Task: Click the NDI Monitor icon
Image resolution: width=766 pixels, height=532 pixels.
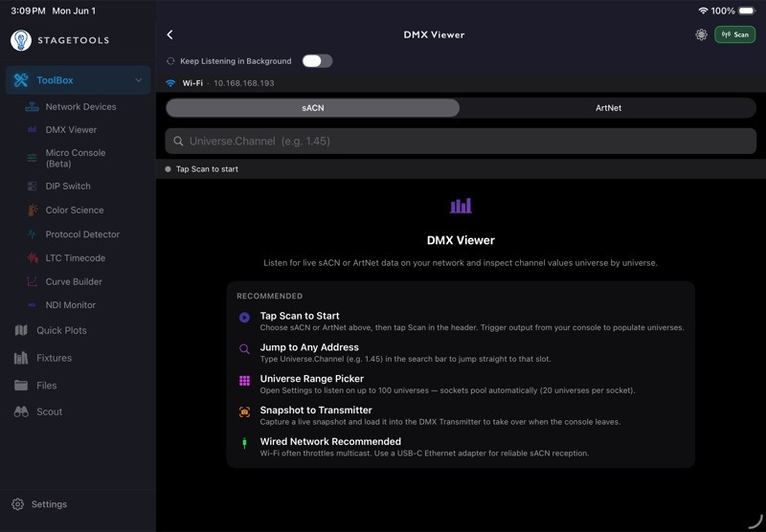Action: coord(33,305)
